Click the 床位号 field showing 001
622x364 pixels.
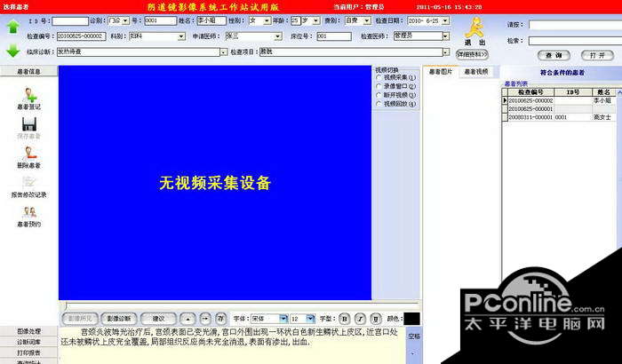point(334,36)
